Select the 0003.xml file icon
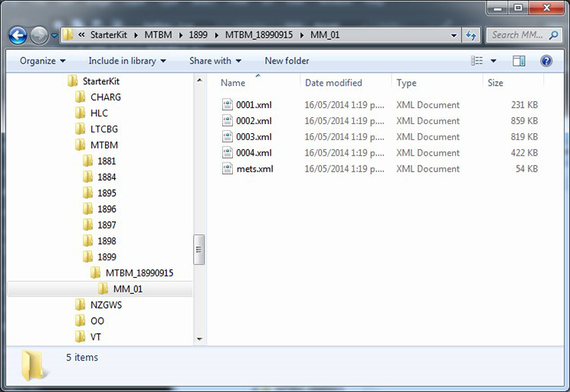 pyautogui.click(x=228, y=136)
